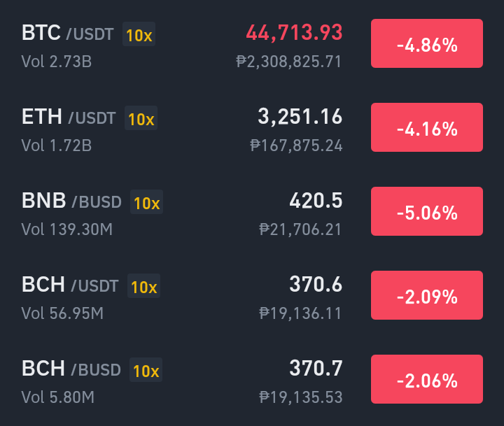Click the BCH price ₱19,136.11
Image resolution: width=504 pixels, height=426 pixels.
[x=300, y=313]
